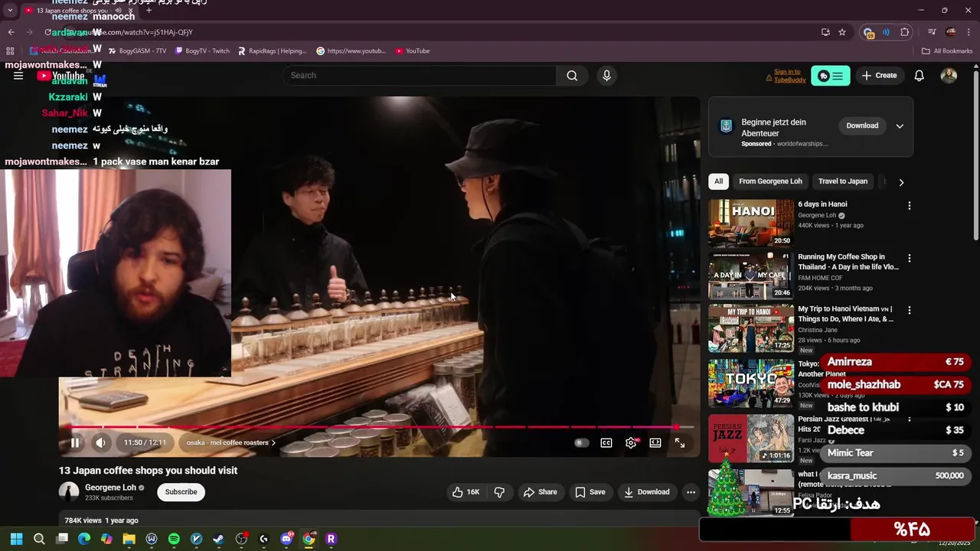The height and width of the screenshot is (551, 980).
Task: Open the Chrome apps grid shortcut
Action: [x=10, y=51]
